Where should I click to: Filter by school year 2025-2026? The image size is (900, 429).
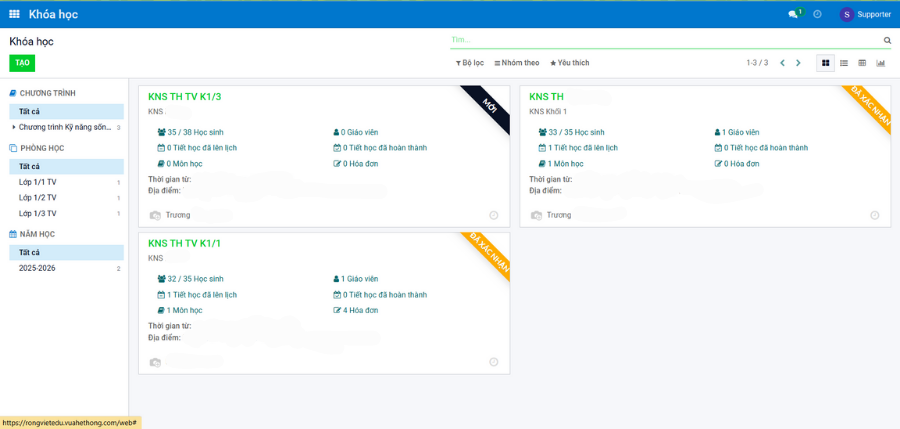[x=36, y=268]
